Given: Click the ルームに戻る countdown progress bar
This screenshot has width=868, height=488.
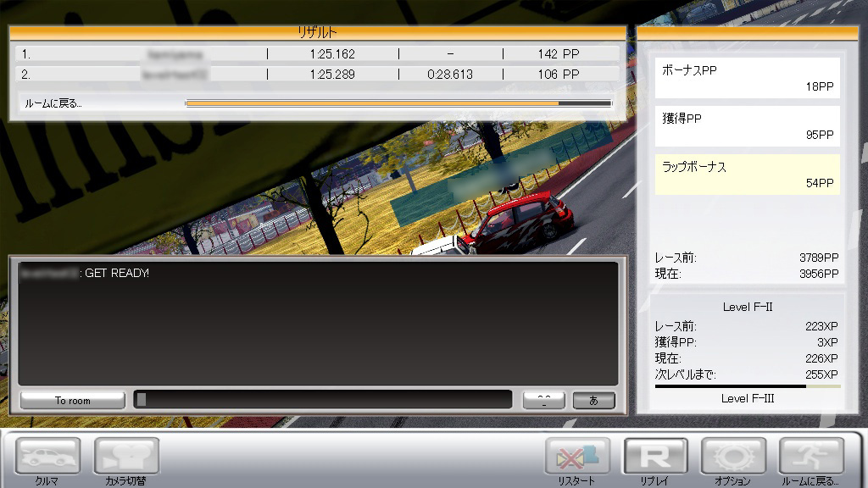Looking at the screenshot, I should point(398,103).
